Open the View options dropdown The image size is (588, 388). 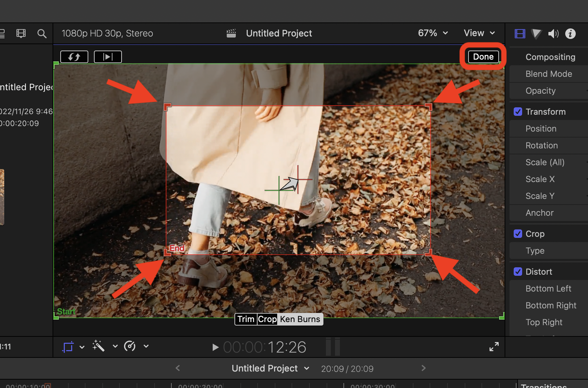point(479,33)
